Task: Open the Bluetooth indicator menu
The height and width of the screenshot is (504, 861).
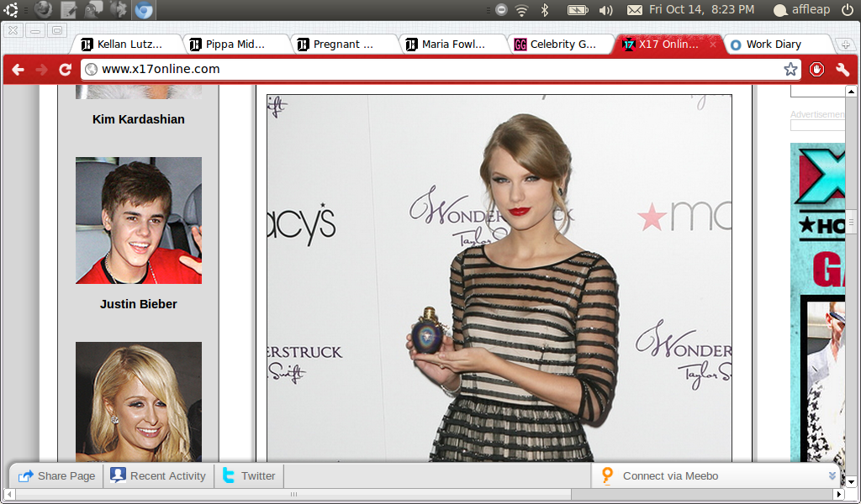Action: pyautogui.click(x=545, y=9)
